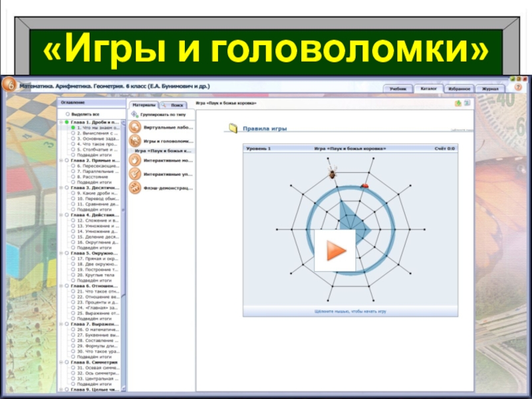
Task: Expand the Глава 9 tree node
Action: pos(61,390)
